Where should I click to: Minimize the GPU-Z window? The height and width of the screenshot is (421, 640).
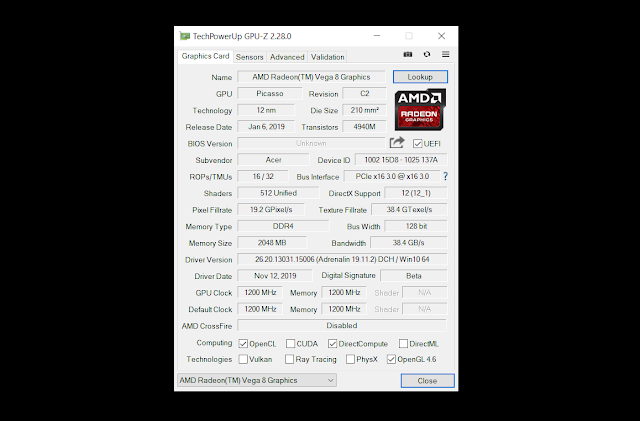[x=377, y=36]
